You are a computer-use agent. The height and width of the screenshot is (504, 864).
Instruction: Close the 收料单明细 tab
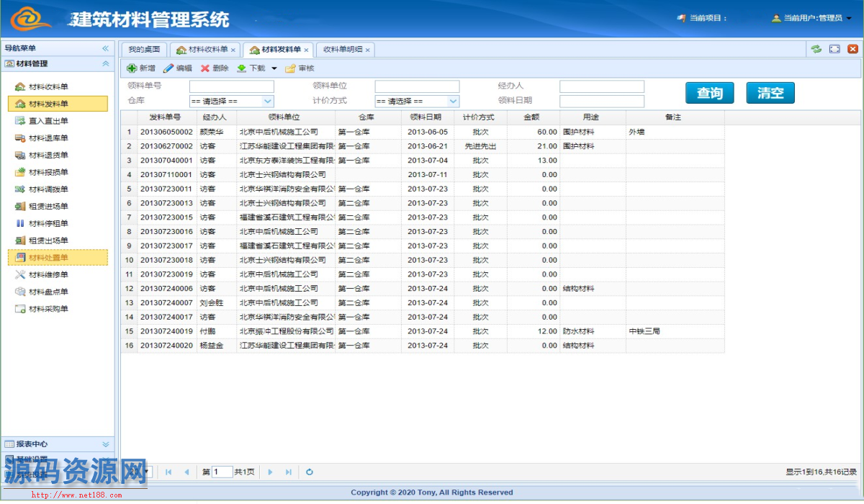click(367, 50)
